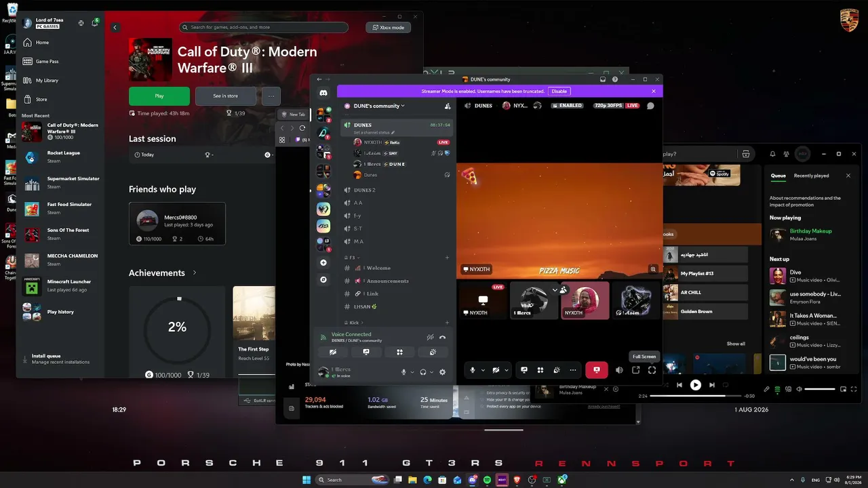Image resolution: width=868 pixels, height=488 pixels.
Task: Enter Full Screen in the Discord call
Action: (652, 370)
